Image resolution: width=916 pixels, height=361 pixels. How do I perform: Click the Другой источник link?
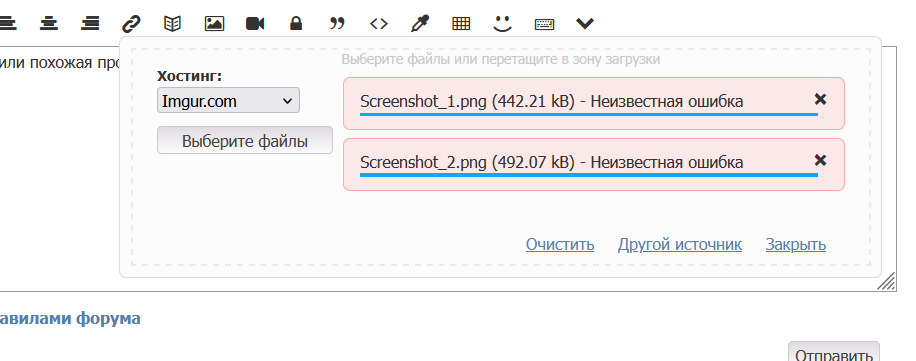point(680,244)
